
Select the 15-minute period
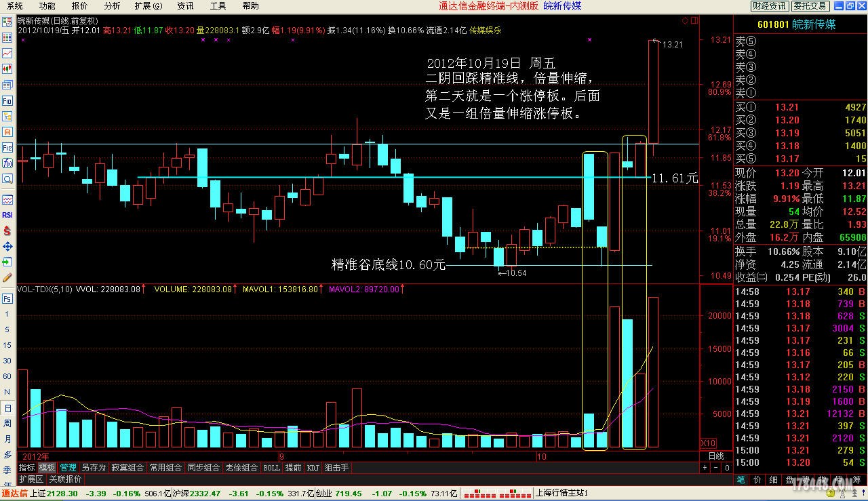click(x=7, y=346)
